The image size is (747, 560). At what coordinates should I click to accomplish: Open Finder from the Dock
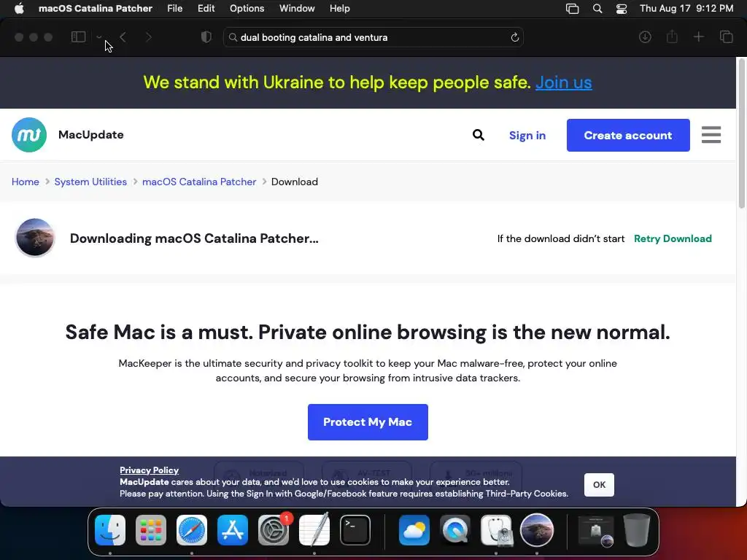tap(110, 530)
